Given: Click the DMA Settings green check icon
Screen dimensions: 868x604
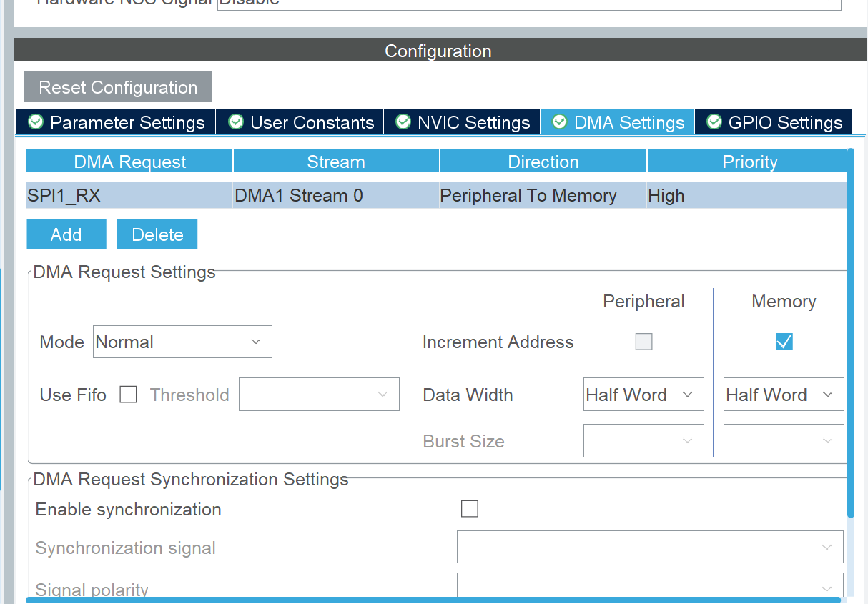Looking at the screenshot, I should (x=559, y=122).
